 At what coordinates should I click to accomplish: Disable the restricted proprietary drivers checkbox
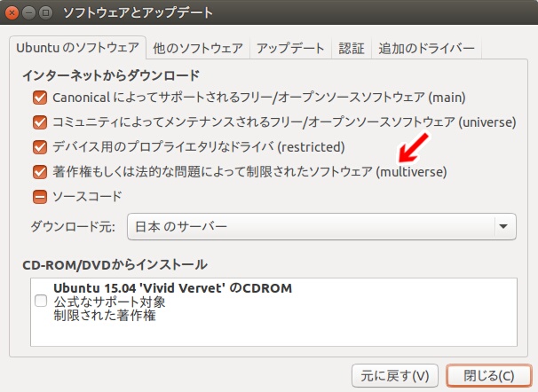(40, 147)
